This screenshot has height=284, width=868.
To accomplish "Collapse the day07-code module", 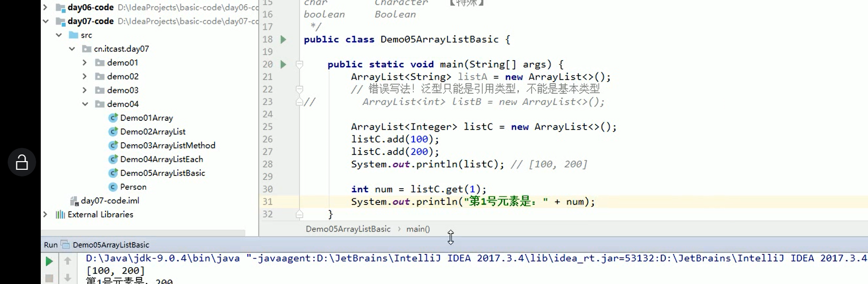I will coord(45,21).
